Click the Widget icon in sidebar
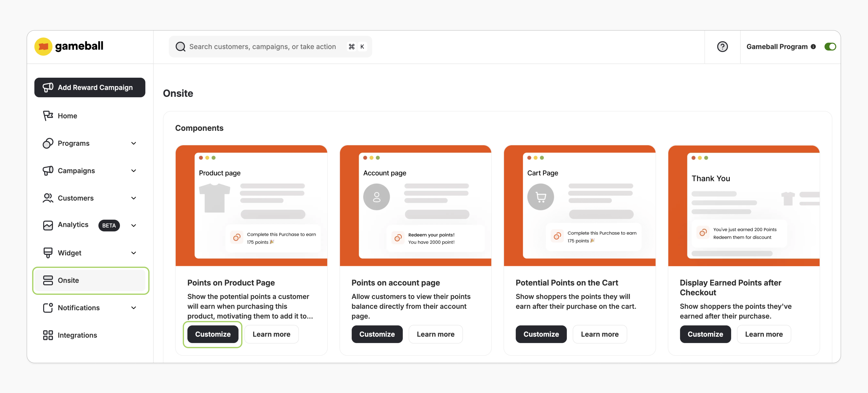868x393 pixels. click(x=48, y=253)
